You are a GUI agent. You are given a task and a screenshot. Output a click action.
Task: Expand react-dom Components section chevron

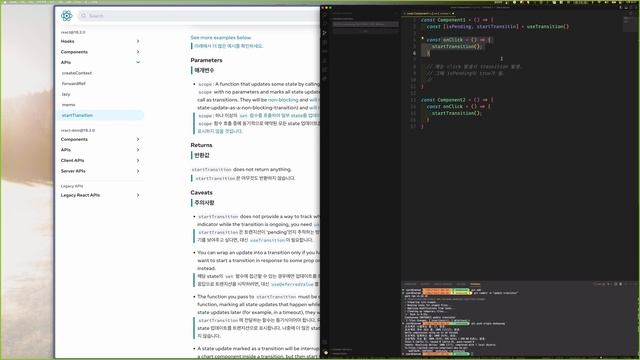138,139
